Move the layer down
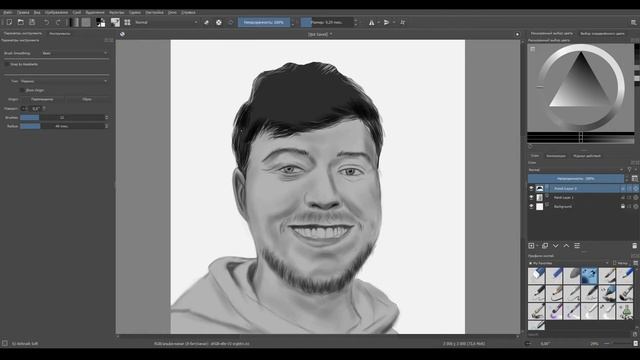The height and width of the screenshot is (360, 640). pyautogui.click(x=556, y=246)
